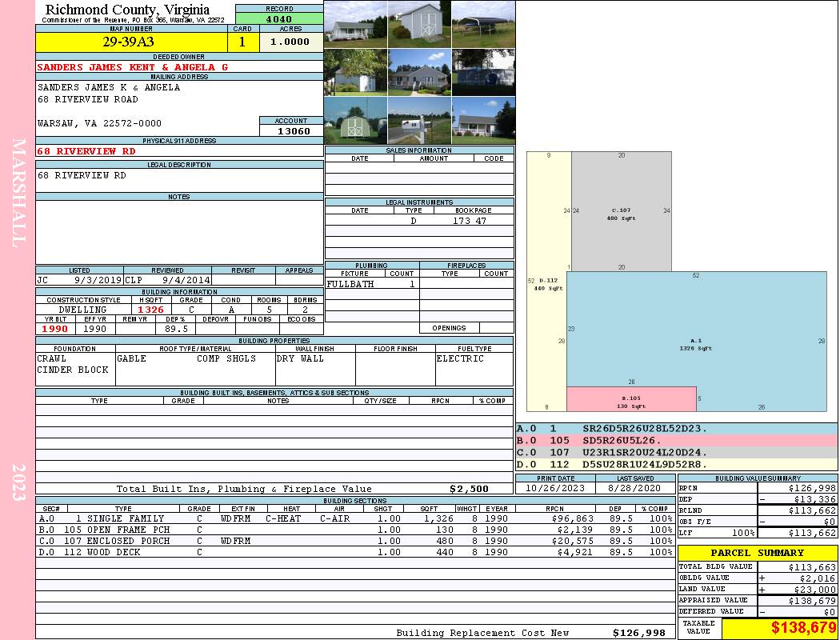Click C-AIR in single family row
This screenshot has height=640, width=840.
335,518
